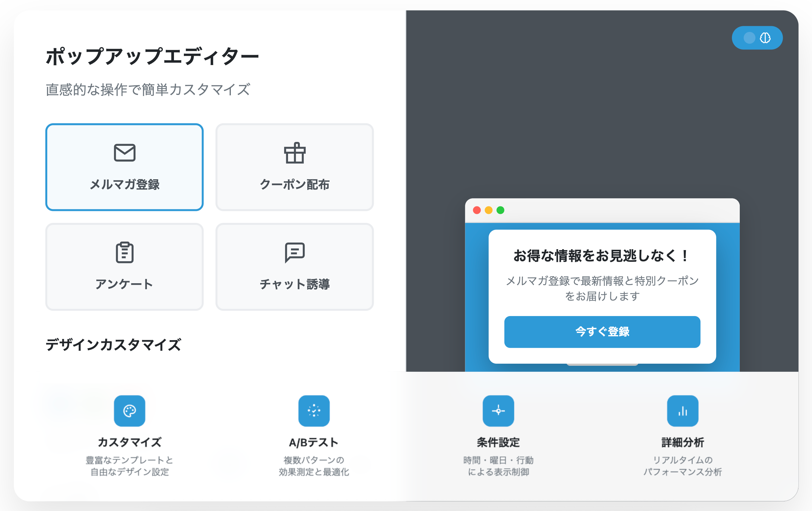Select the 条件設定 target icon

point(498,412)
